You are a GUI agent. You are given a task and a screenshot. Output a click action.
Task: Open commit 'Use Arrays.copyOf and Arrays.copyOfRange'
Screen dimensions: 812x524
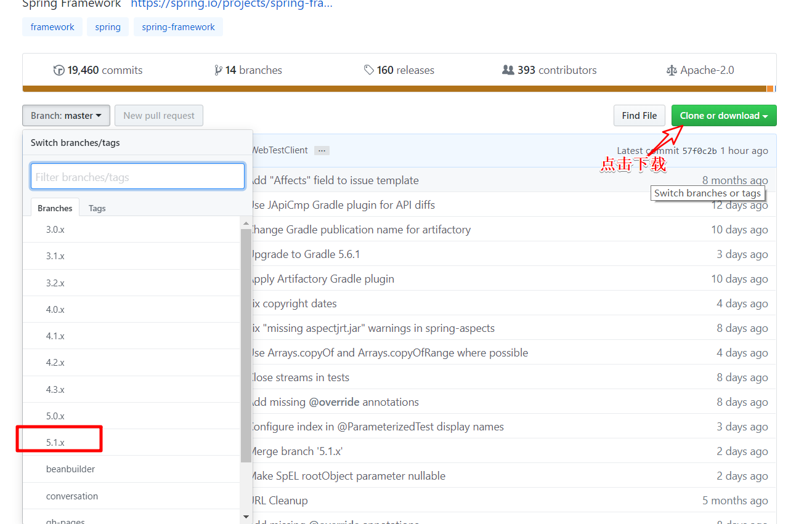click(389, 353)
